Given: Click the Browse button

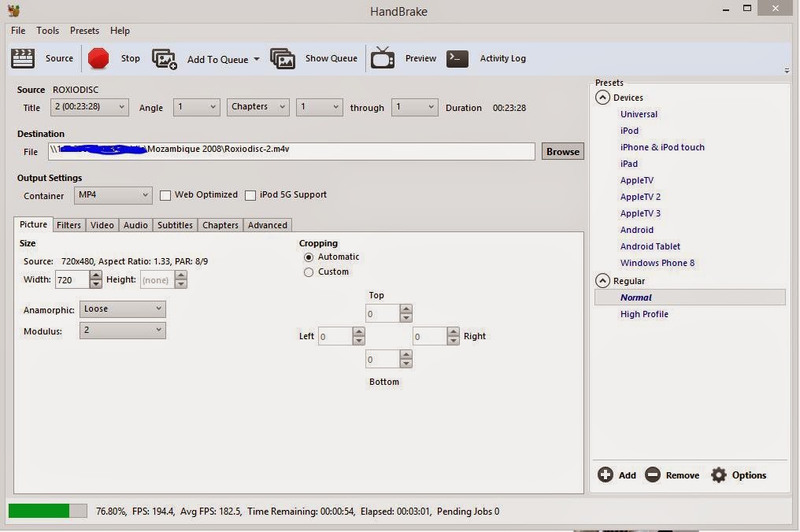Looking at the screenshot, I should (x=563, y=151).
